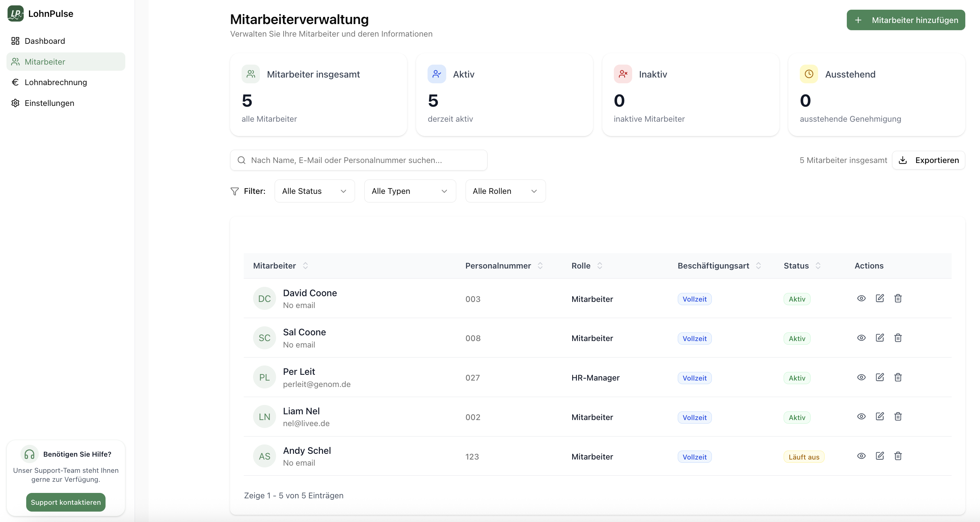
Task: Click the edit pencil icon for Andy Schel
Action: click(x=879, y=456)
